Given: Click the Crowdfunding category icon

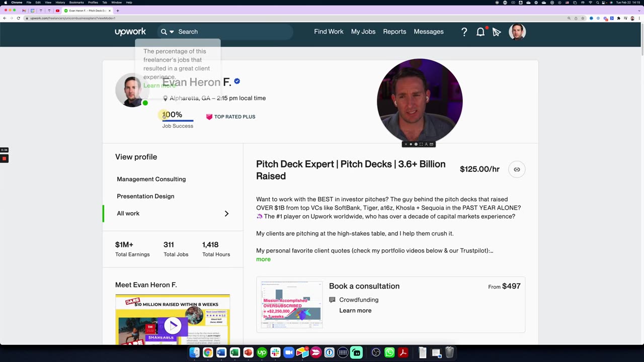Looking at the screenshot, I should point(332,300).
